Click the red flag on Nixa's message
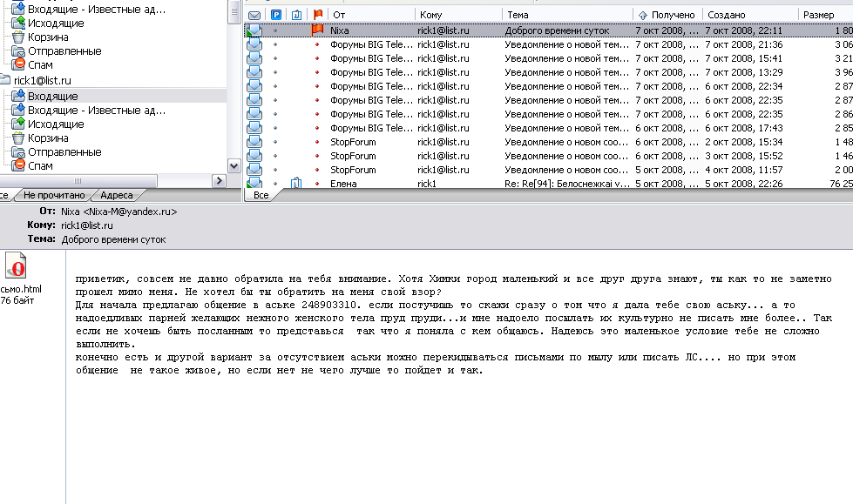Image resolution: width=853 pixels, height=504 pixels. click(318, 30)
